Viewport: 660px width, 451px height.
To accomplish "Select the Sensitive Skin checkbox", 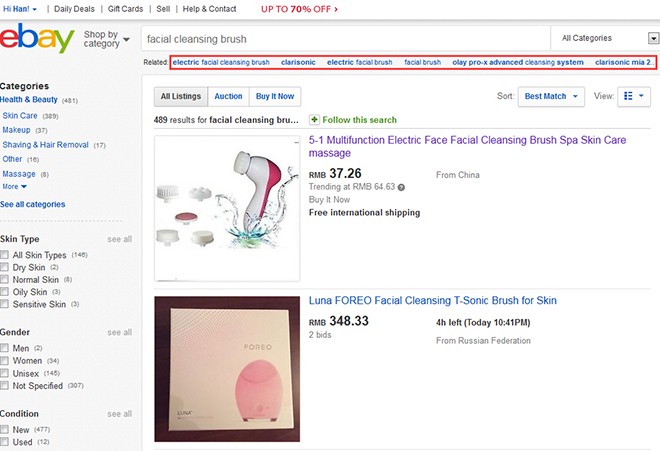I will [5, 304].
